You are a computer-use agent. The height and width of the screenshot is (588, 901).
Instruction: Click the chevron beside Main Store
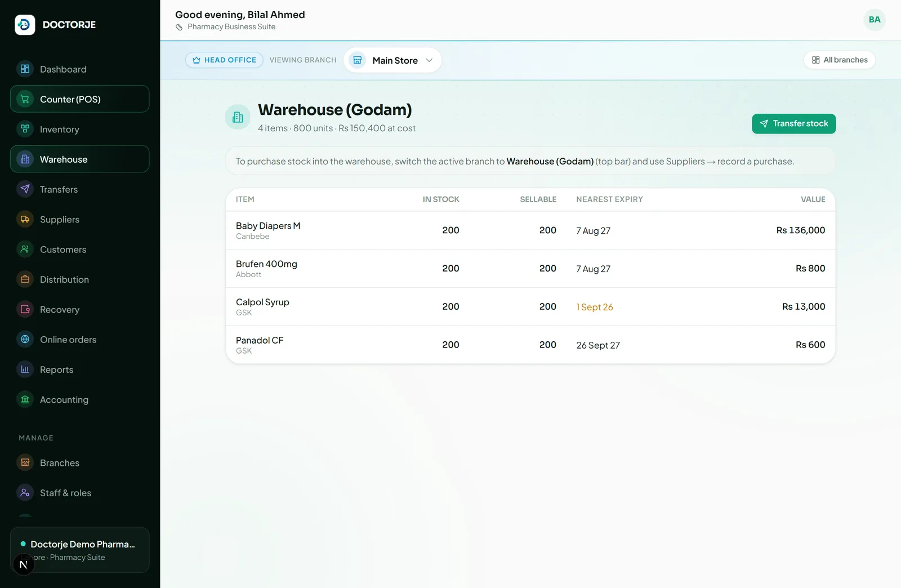click(429, 60)
